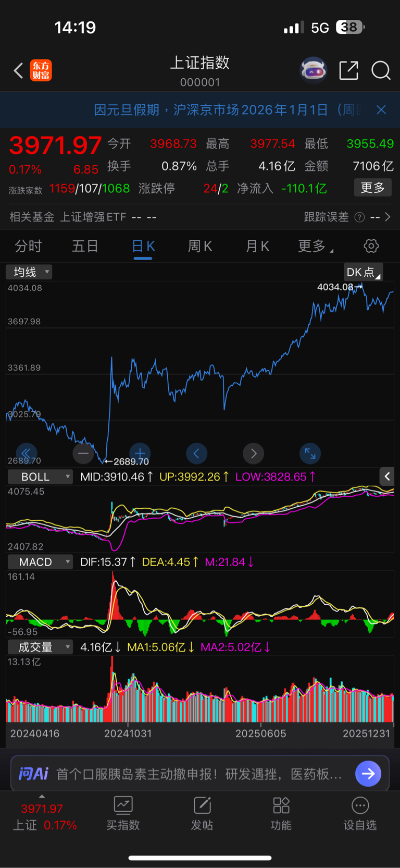Open tracking error help question icon
Viewport: 400px width, 868px height.
pos(359,217)
